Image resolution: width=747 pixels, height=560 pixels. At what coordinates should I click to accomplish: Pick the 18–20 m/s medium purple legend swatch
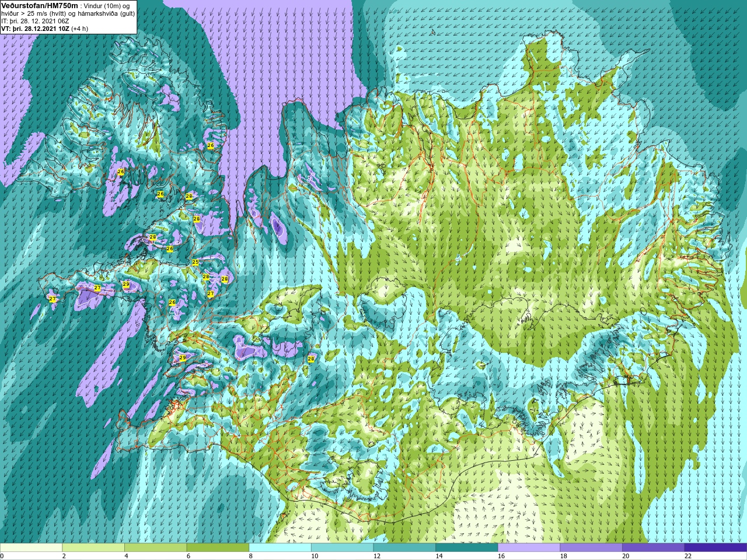(x=591, y=548)
